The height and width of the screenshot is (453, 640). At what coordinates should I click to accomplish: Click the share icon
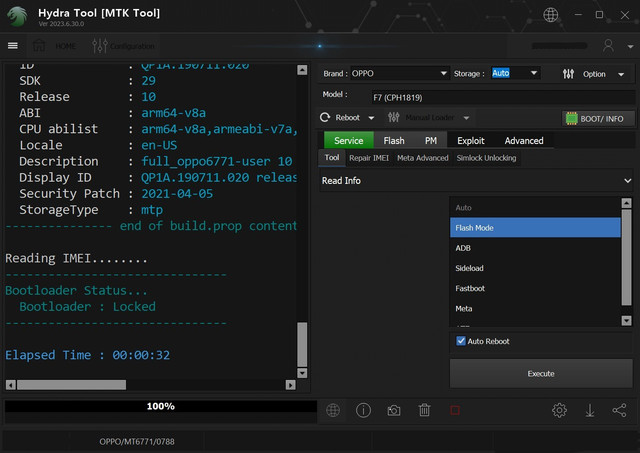(619, 410)
